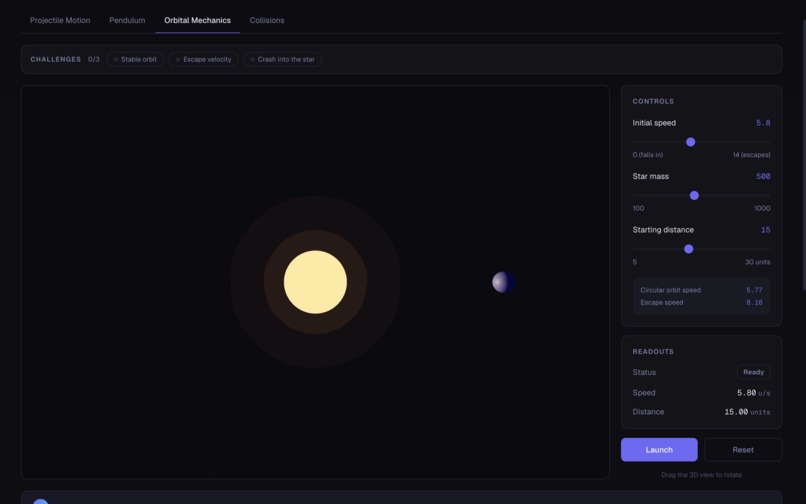Click the '30 units' max distance label
Screen dimensions: 806x504
pos(757,262)
